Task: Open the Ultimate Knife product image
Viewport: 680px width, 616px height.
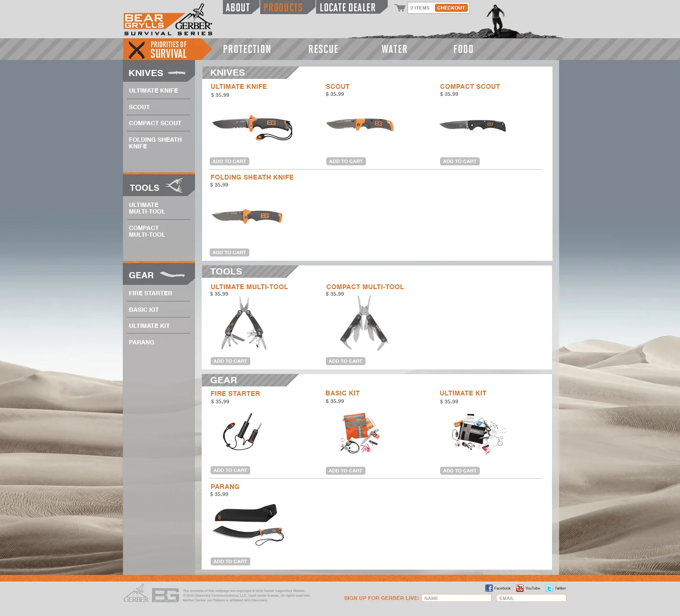Action: coord(252,128)
